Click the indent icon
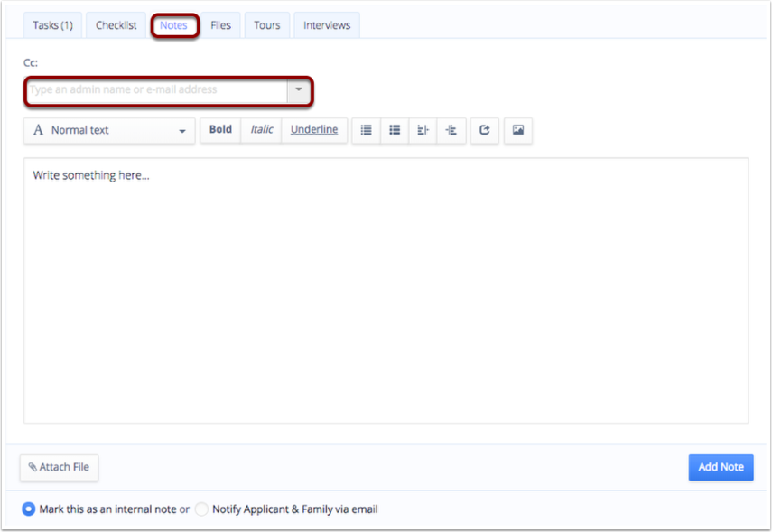772x532 pixels. [451, 130]
